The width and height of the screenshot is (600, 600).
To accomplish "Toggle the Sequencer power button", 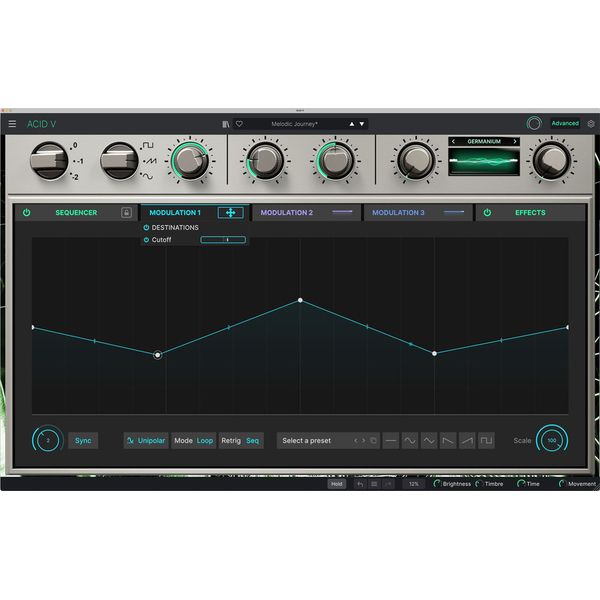I will pyautogui.click(x=26, y=212).
